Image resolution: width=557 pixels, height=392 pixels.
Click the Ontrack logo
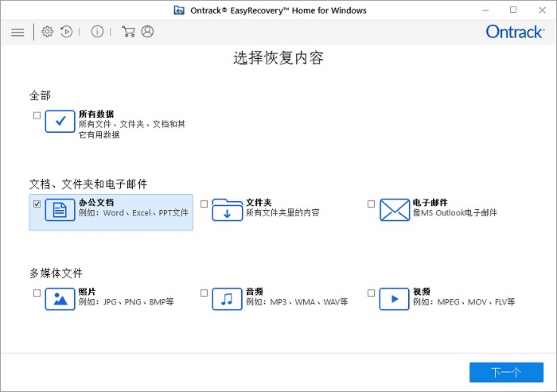click(x=515, y=32)
